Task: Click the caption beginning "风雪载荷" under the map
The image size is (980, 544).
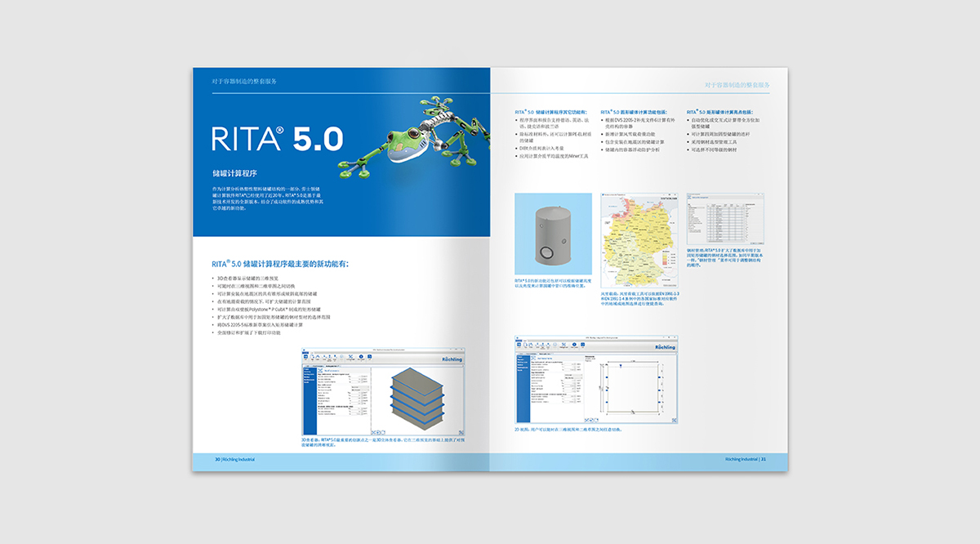Action: [639, 298]
